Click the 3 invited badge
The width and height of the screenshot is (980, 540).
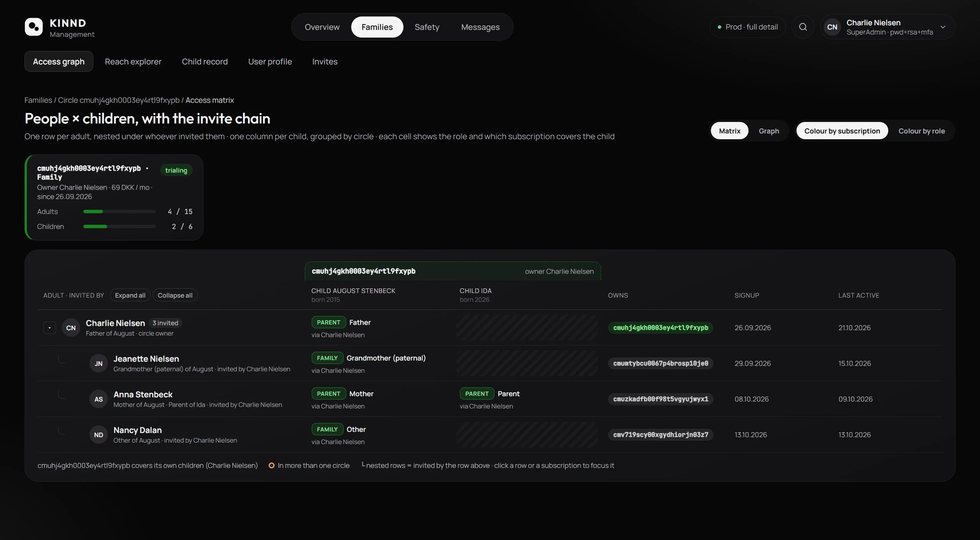pos(165,323)
